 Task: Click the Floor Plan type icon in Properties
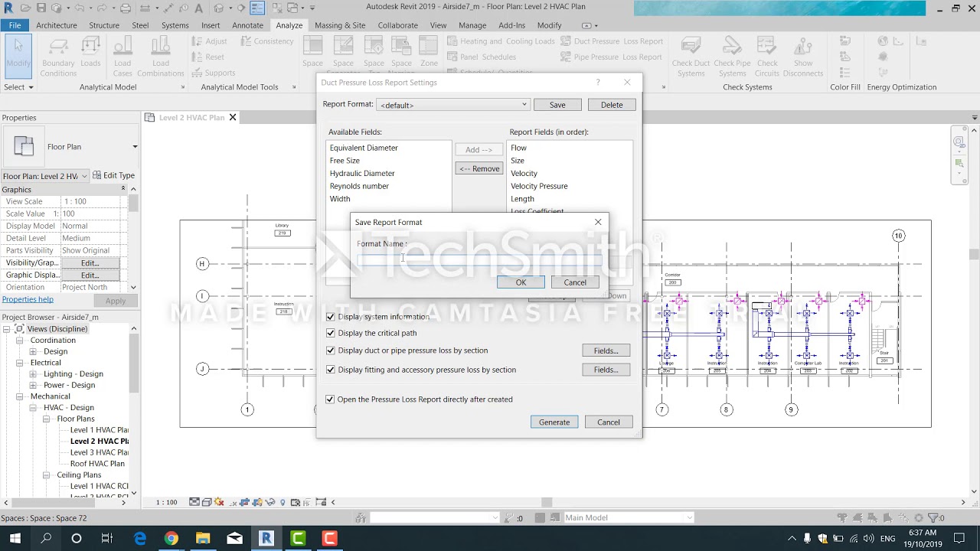pos(24,146)
